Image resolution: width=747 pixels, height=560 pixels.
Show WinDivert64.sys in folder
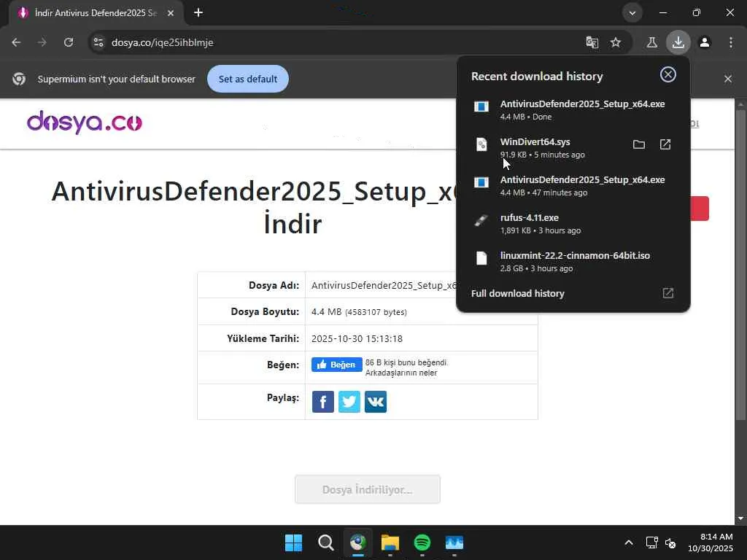click(x=639, y=144)
